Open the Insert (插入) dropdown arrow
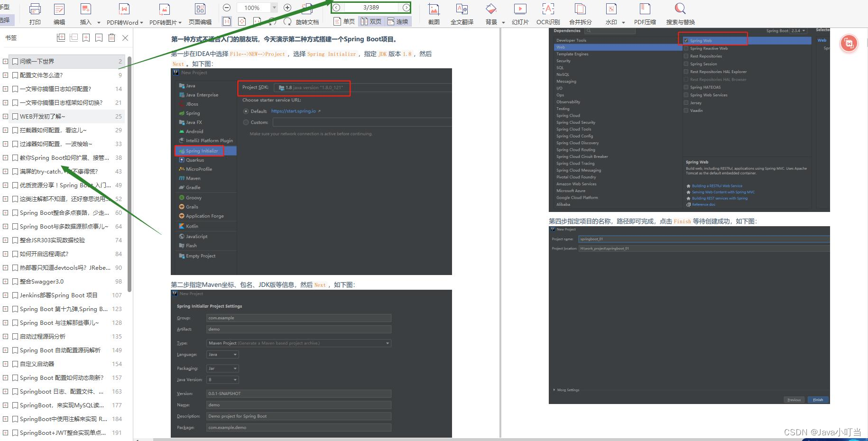The height and width of the screenshot is (441, 868). (x=99, y=22)
